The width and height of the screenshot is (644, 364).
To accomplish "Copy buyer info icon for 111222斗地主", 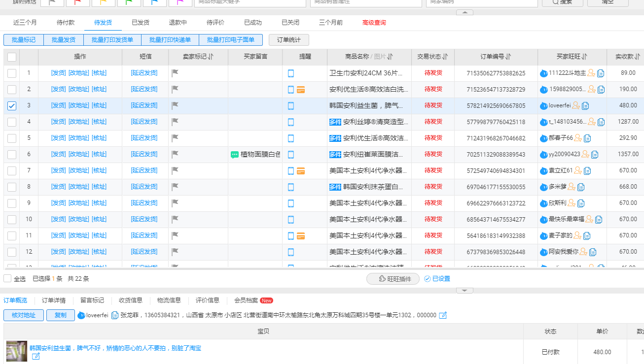I will (x=601, y=73).
